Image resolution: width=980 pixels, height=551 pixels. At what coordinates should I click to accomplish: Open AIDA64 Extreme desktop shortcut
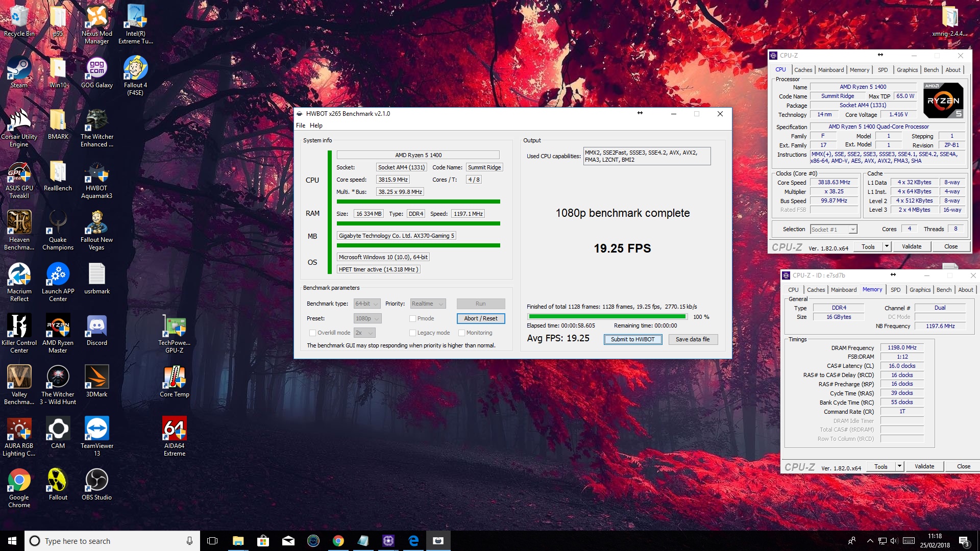click(174, 437)
